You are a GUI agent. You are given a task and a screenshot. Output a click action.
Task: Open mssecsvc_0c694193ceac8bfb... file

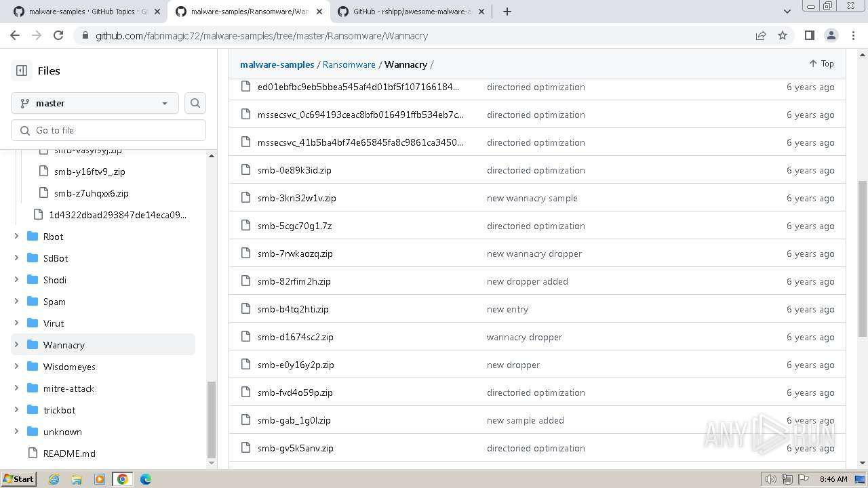[x=361, y=115]
